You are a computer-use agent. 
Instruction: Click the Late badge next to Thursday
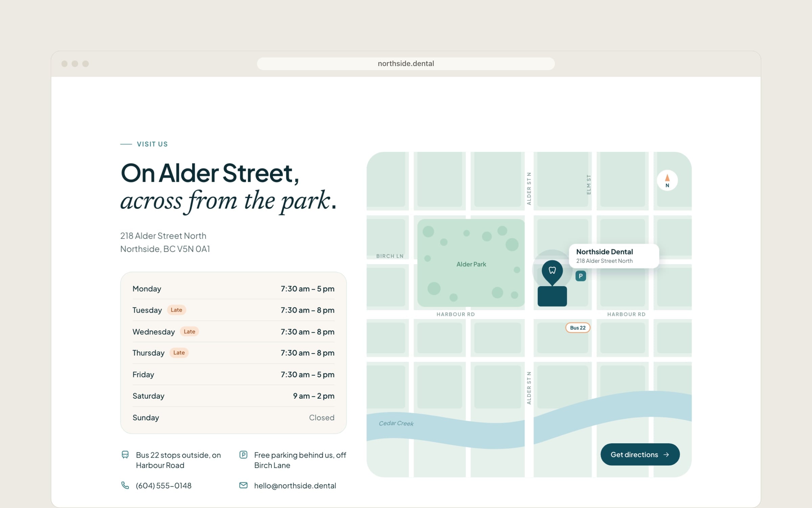click(179, 353)
